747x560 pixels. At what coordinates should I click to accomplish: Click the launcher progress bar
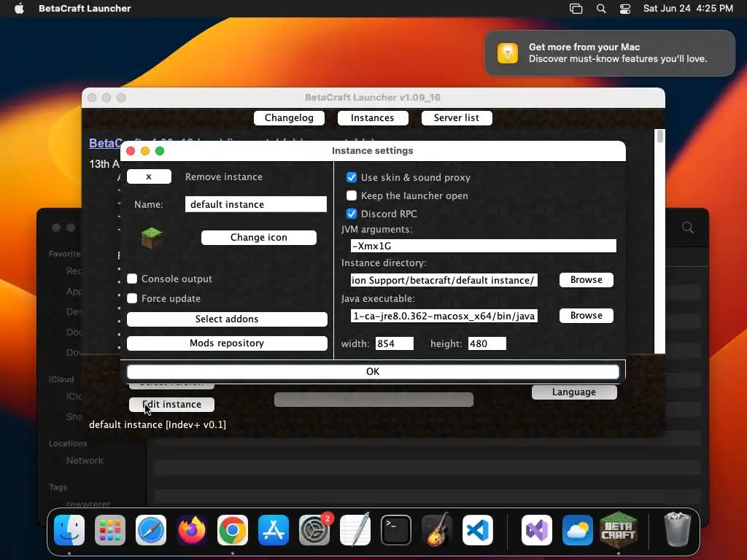click(x=373, y=400)
